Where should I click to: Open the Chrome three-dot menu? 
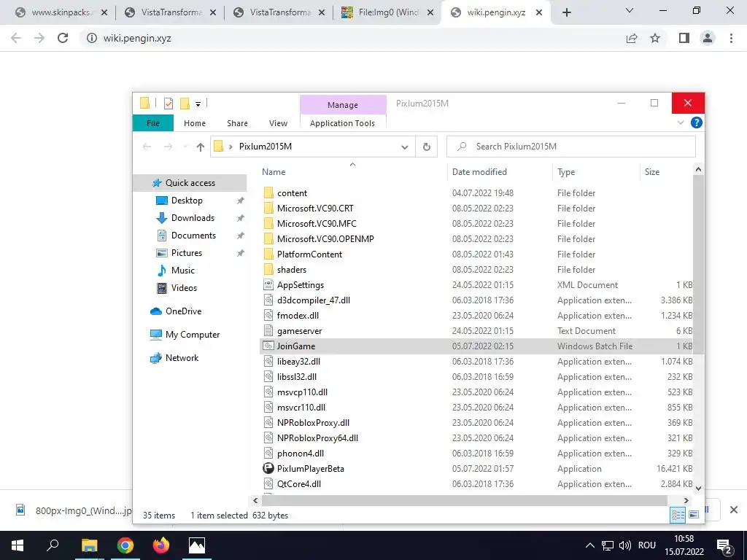point(731,38)
